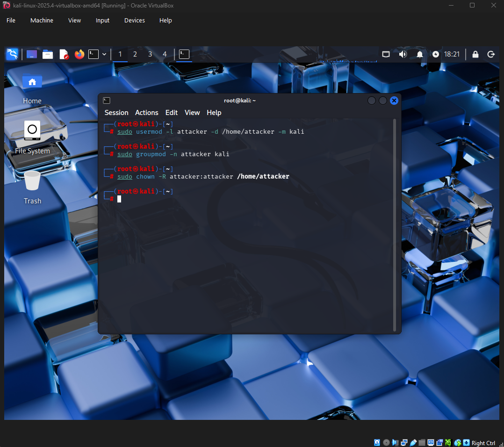The width and height of the screenshot is (504, 447).
Task: Click the volume speaker icon
Action: pyautogui.click(x=403, y=54)
